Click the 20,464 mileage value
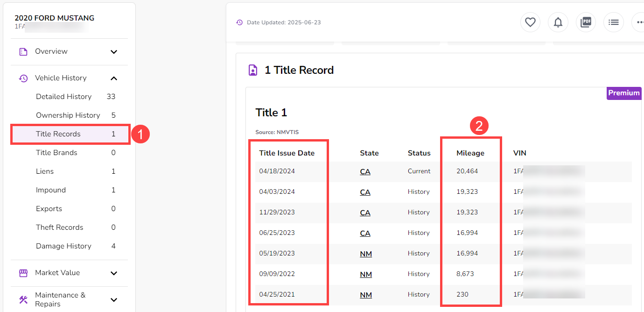The width and height of the screenshot is (644, 312). point(467,171)
